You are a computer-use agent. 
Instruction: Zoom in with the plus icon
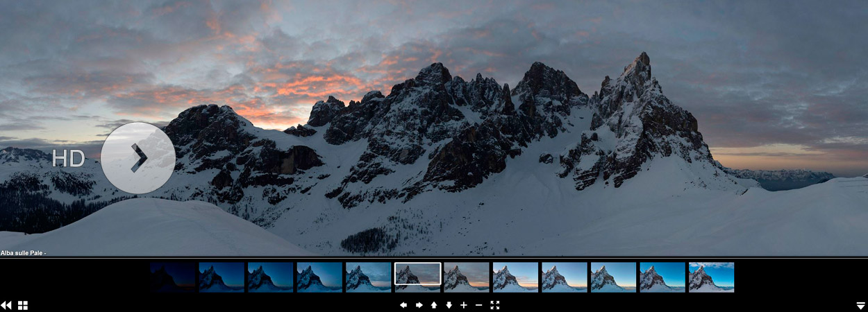click(x=464, y=305)
